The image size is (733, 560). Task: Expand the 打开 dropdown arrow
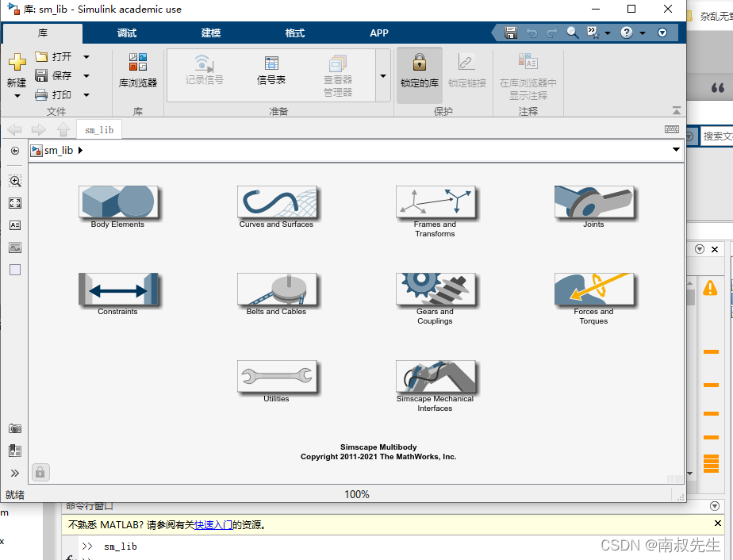(x=86, y=57)
